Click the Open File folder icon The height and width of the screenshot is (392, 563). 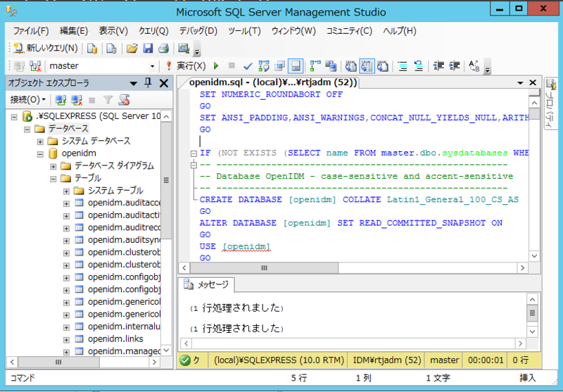[x=132, y=48]
